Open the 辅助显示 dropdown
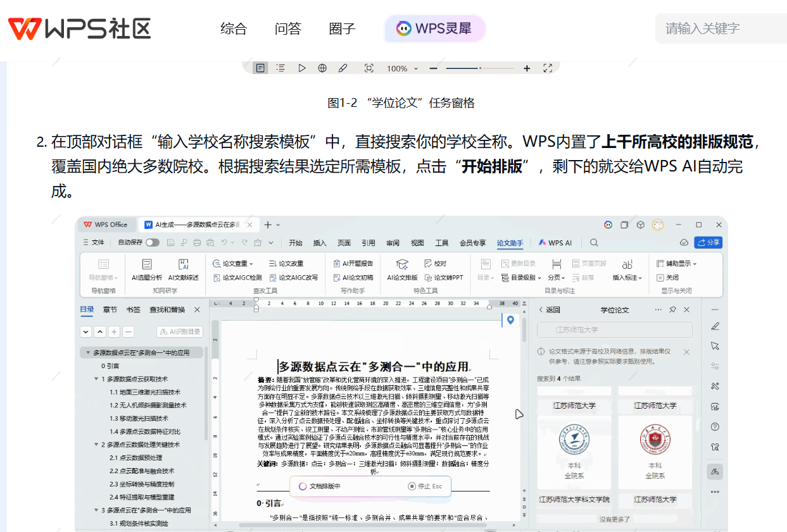 [x=676, y=263]
